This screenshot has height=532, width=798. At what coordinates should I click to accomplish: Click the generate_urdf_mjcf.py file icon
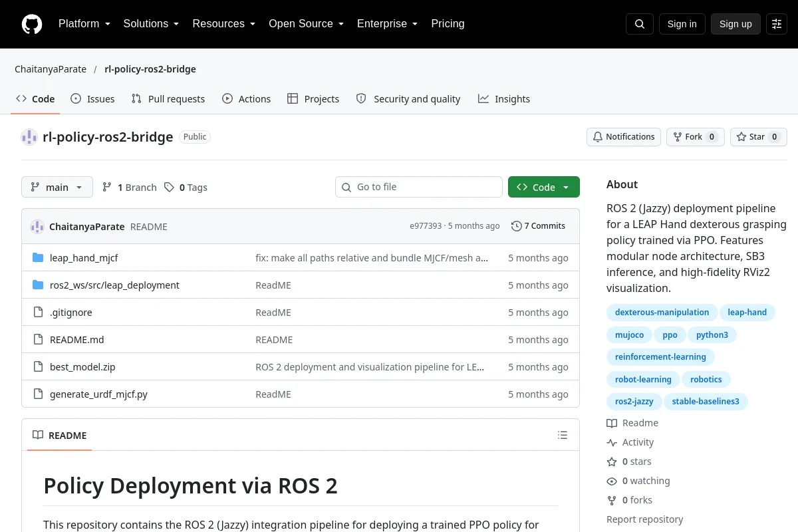pyautogui.click(x=38, y=394)
